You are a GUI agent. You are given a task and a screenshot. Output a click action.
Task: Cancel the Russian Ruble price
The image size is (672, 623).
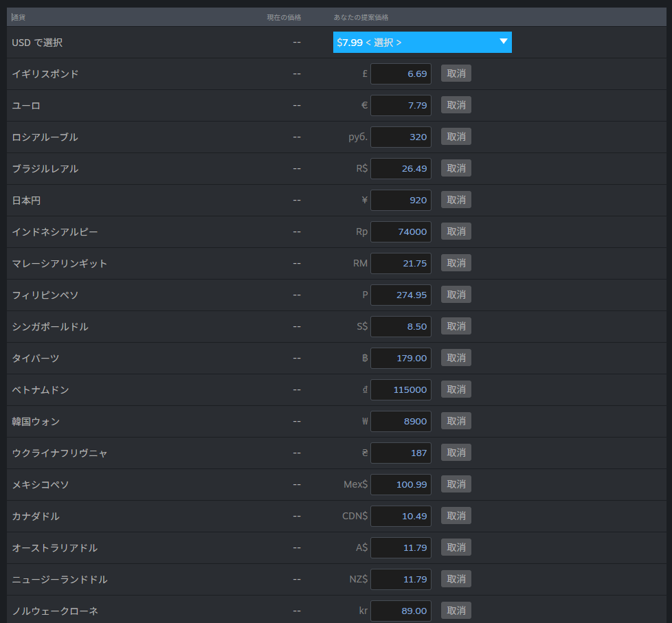pos(456,137)
